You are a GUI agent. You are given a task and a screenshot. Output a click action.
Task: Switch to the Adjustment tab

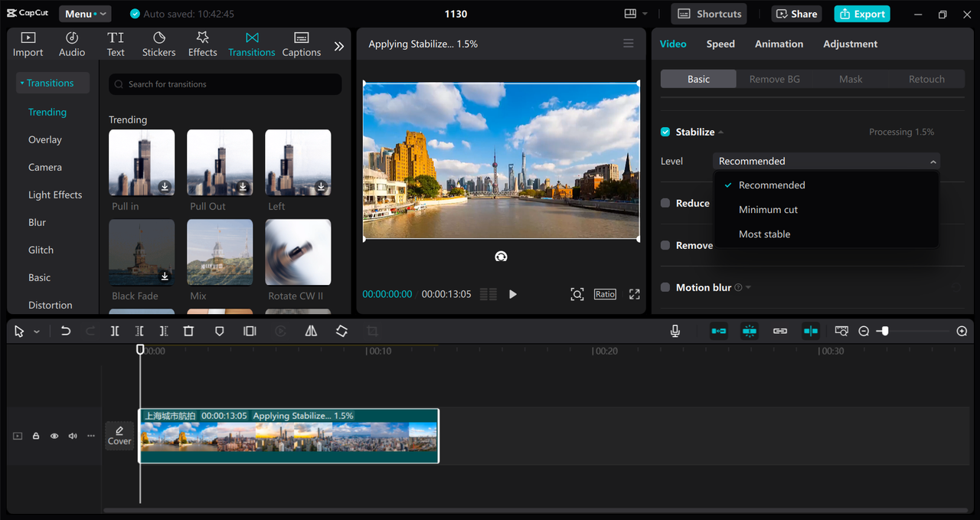click(850, 44)
